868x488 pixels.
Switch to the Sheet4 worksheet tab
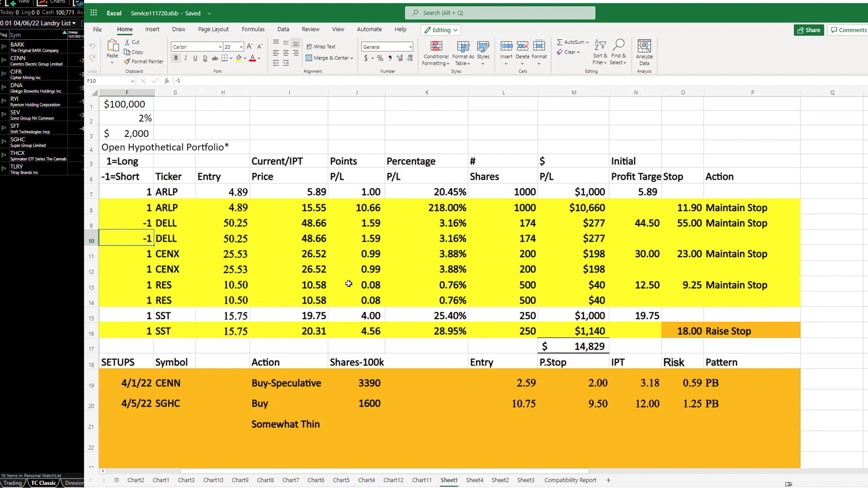tap(475, 480)
